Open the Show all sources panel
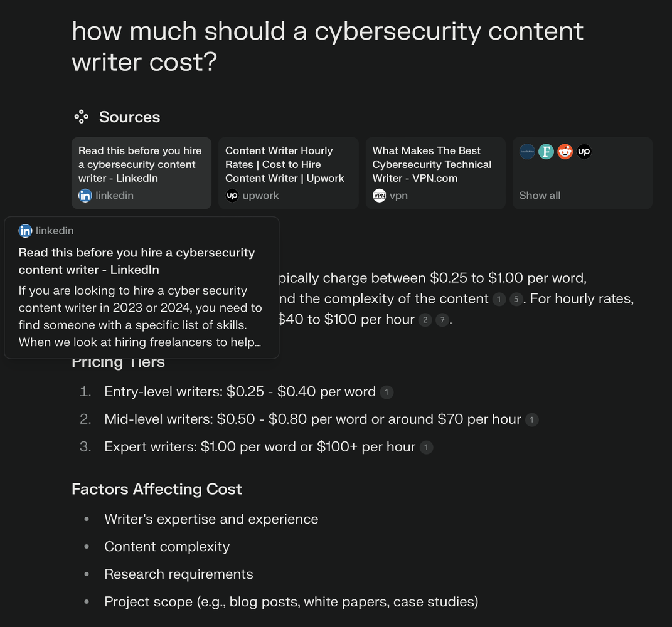Image resolution: width=672 pixels, height=627 pixels. (582, 173)
